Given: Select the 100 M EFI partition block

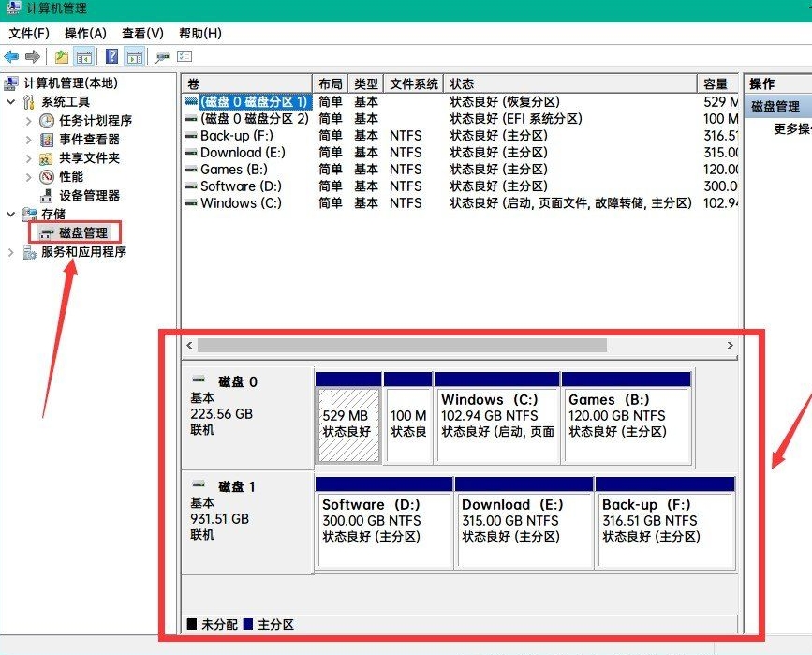Looking at the screenshot, I should tap(408, 418).
